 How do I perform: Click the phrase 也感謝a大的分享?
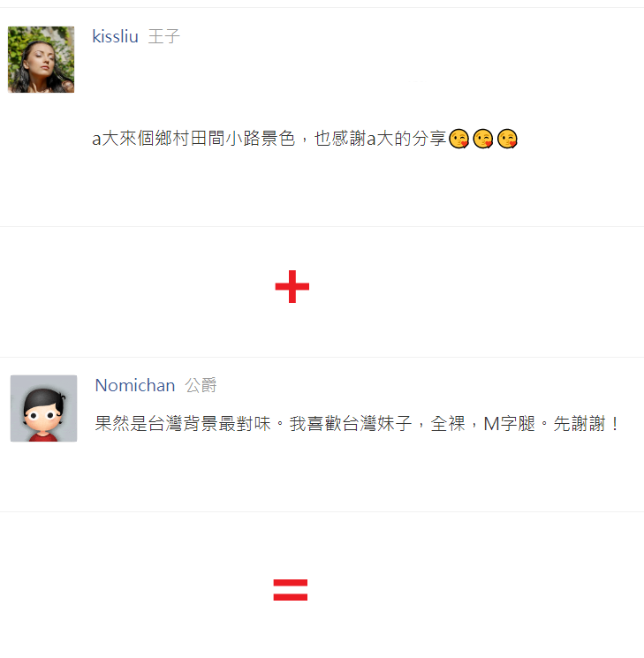coord(380,139)
